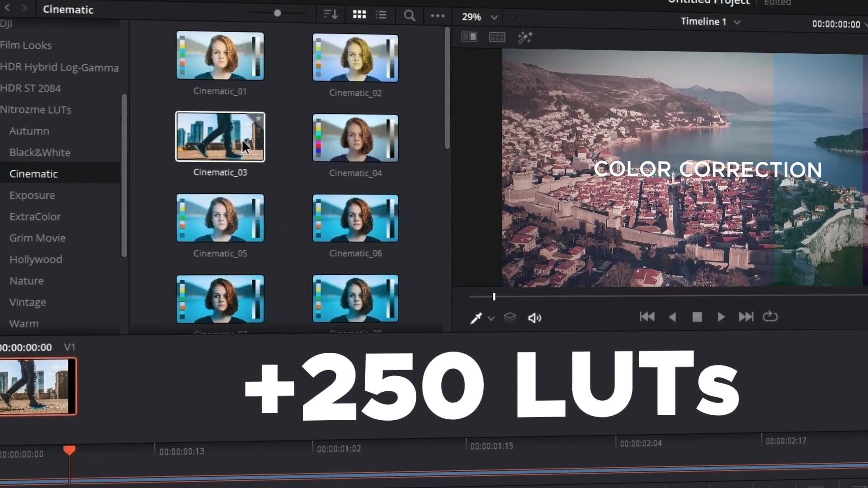
Task: Adjust the thumbnail size slider
Action: [277, 13]
